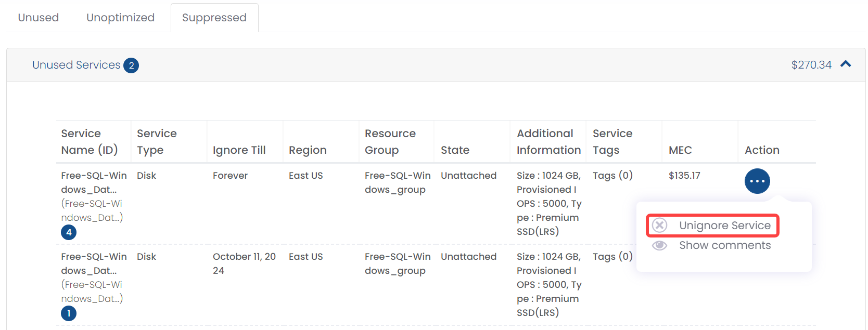Click Disk service type in the October 11 row
The width and height of the screenshot is (868, 330).
pos(146,257)
